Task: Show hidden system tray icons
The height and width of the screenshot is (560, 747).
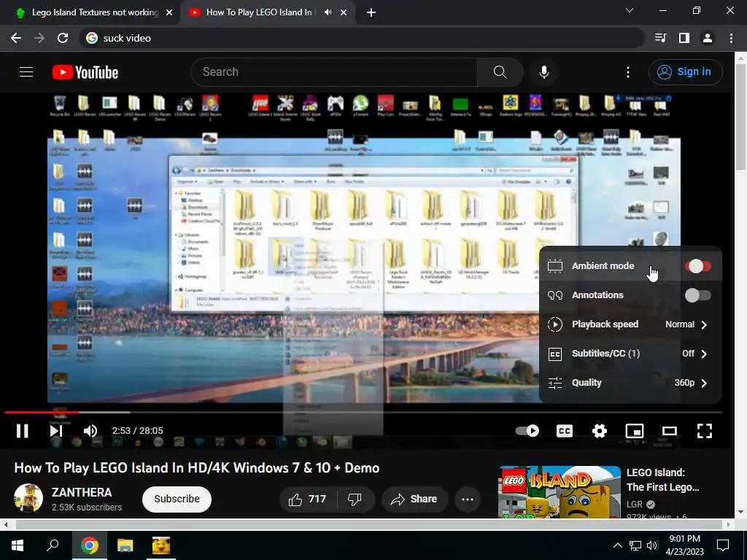Action: coord(617,545)
